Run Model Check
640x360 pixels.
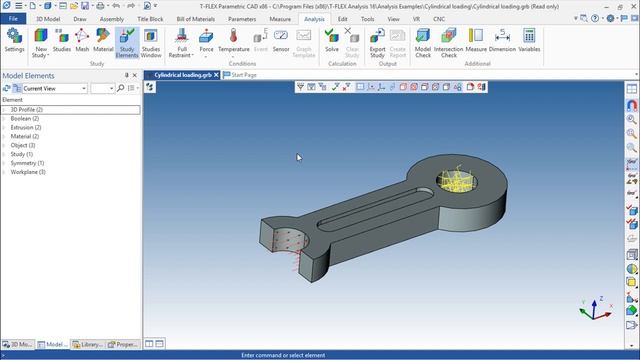[x=423, y=43]
